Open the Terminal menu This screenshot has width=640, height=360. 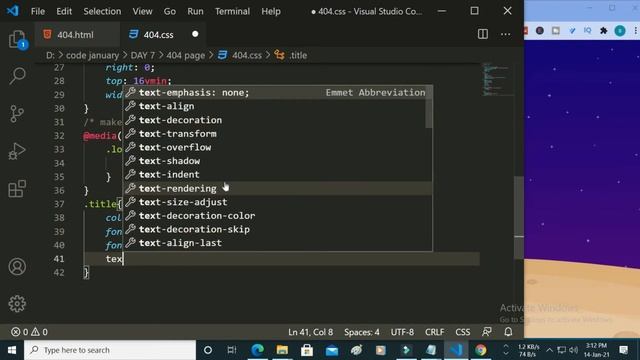232,11
